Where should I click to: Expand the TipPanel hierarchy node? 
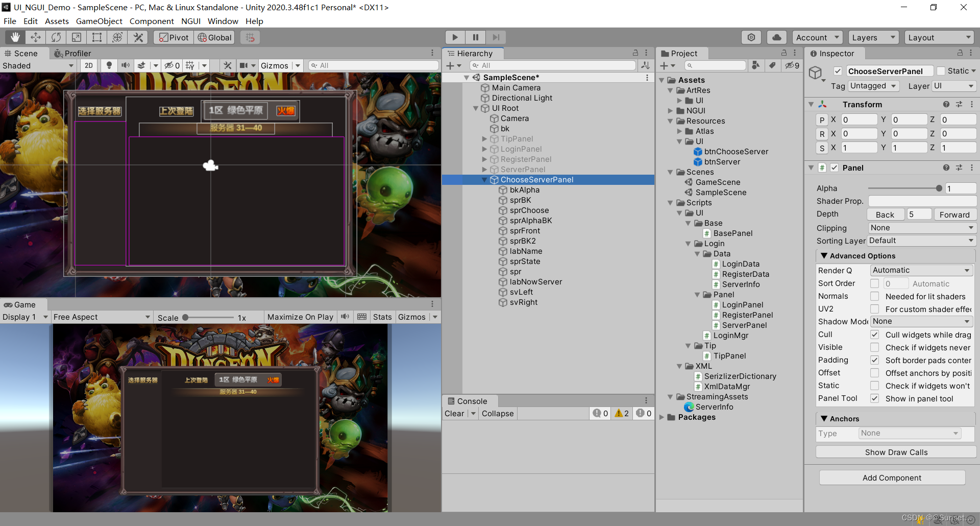484,139
